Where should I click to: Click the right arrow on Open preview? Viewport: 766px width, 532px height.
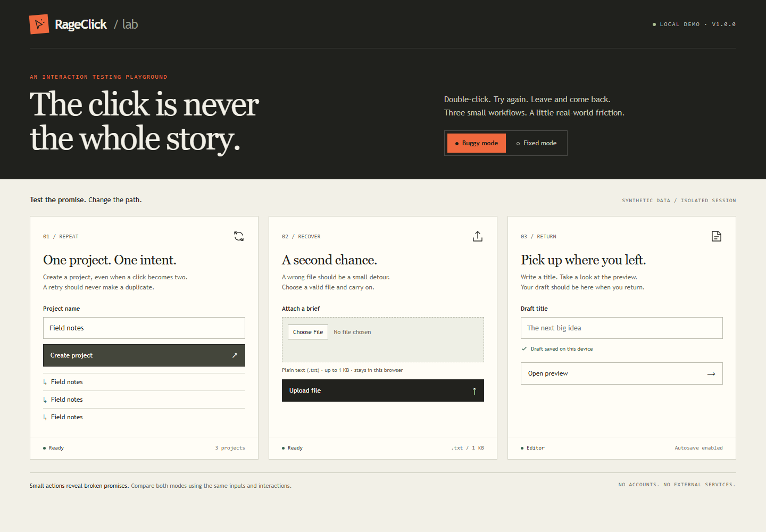click(x=711, y=374)
